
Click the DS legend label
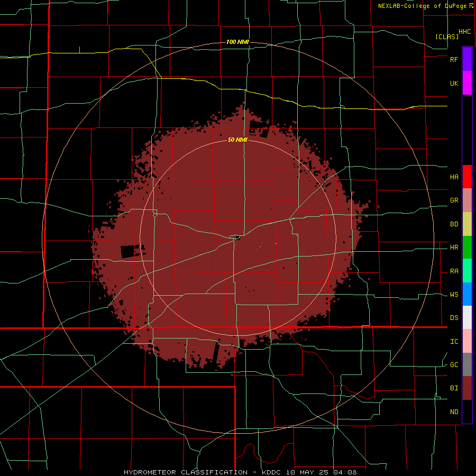(454, 318)
